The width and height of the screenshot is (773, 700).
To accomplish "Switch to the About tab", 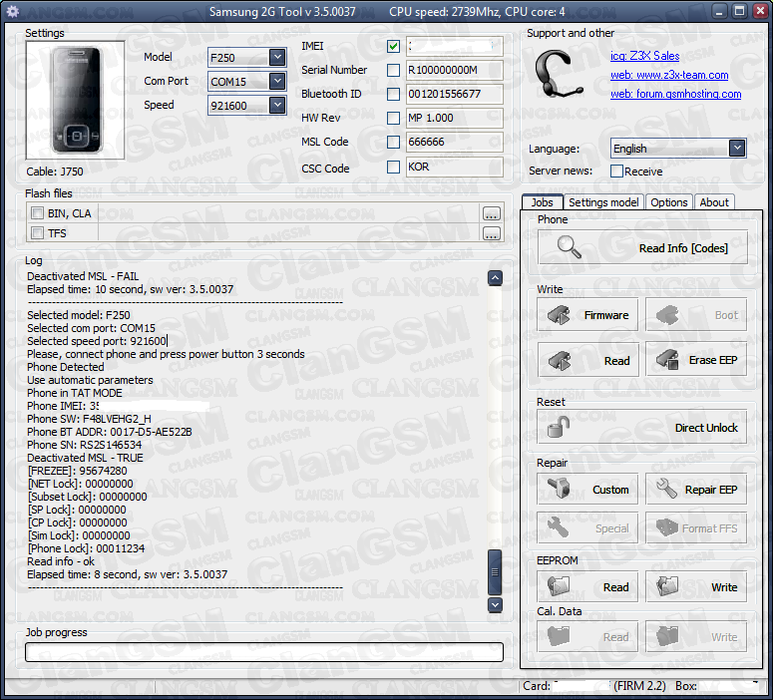I will coord(714,202).
